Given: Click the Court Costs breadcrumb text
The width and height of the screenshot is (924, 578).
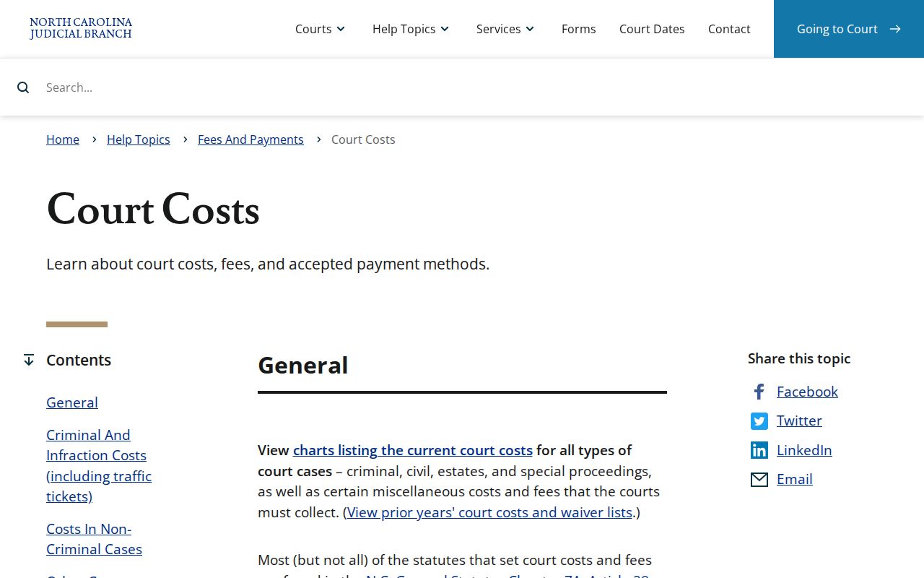Looking at the screenshot, I should tap(363, 139).
